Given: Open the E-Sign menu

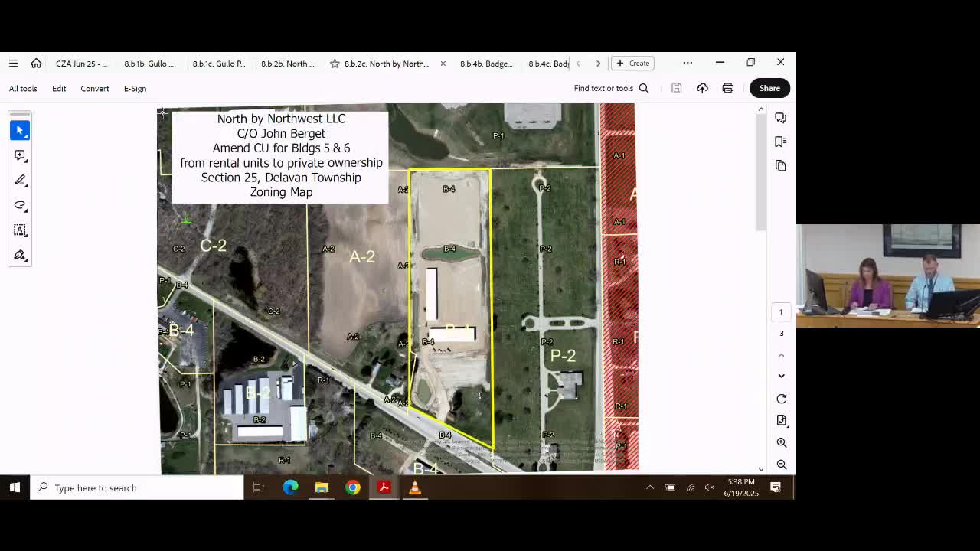Looking at the screenshot, I should [135, 89].
